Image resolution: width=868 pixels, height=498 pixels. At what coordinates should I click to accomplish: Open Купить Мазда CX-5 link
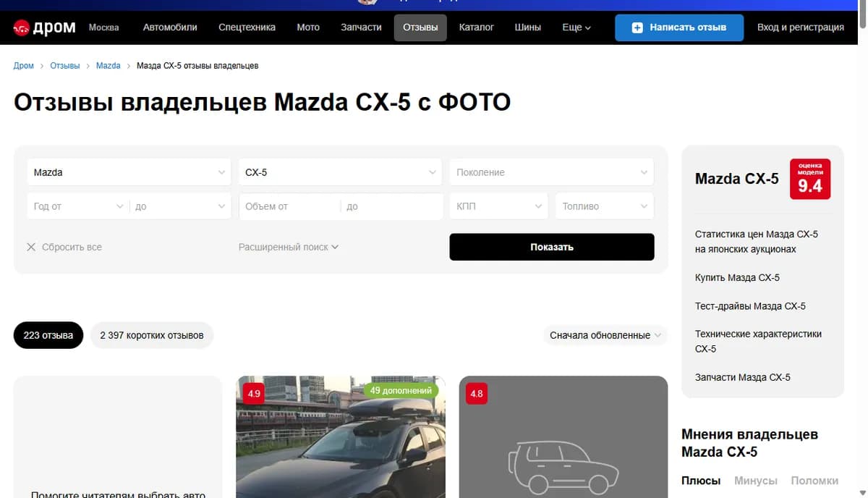tap(737, 277)
